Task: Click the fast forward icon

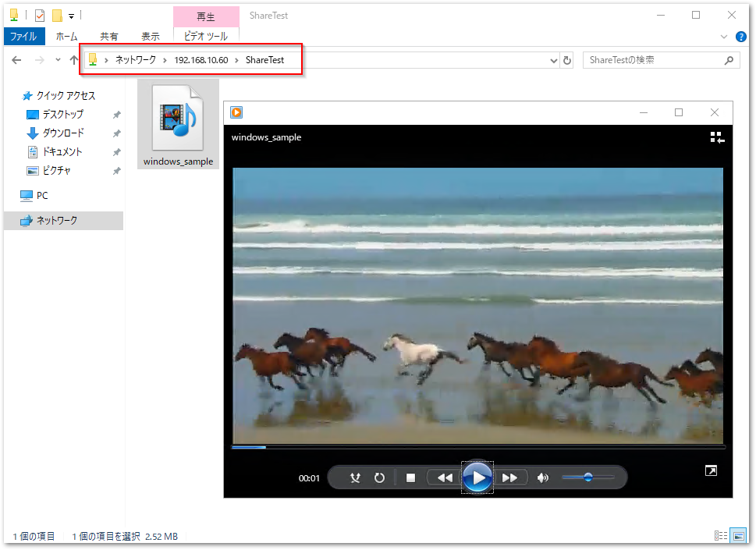Action: (x=512, y=477)
